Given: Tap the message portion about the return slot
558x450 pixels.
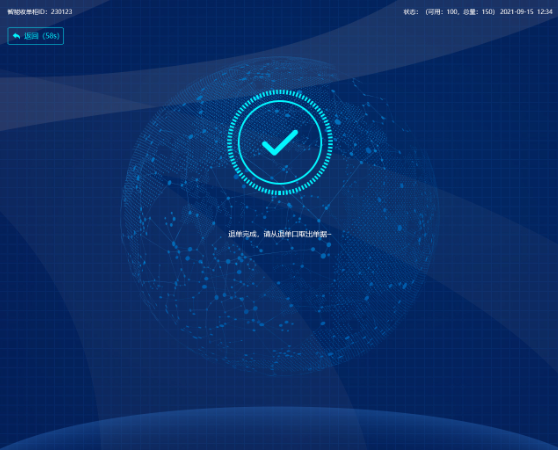Looking at the screenshot, I should coord(298,234).
